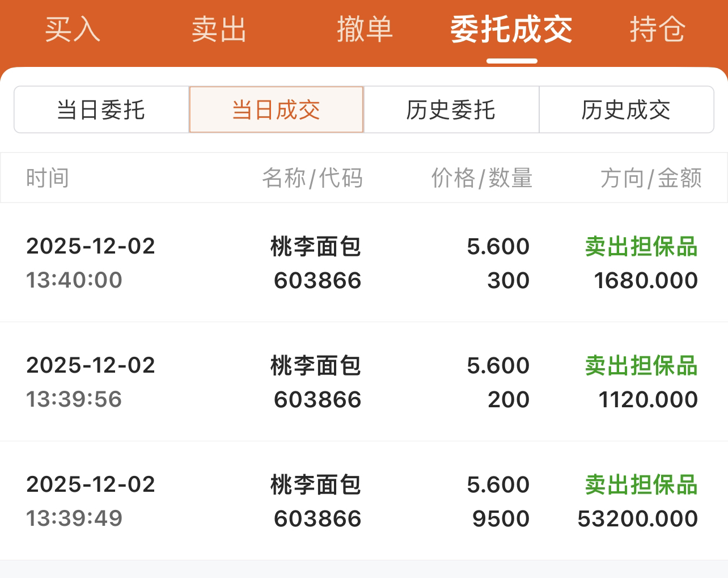View 历史委托 records

[451, 109]
